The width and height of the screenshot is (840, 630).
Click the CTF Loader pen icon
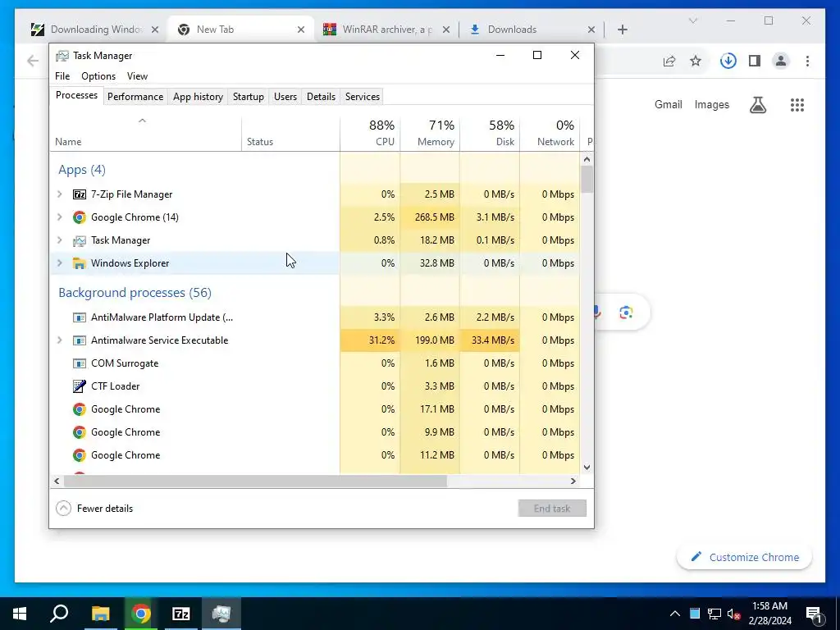pyautogui.click(x=80, y=386)
